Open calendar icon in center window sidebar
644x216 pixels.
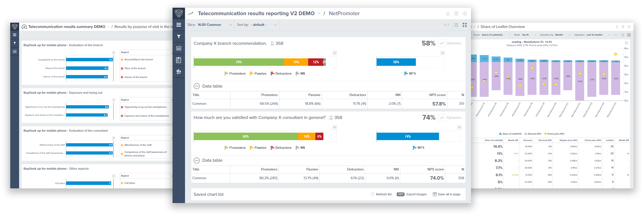point(179,48)
